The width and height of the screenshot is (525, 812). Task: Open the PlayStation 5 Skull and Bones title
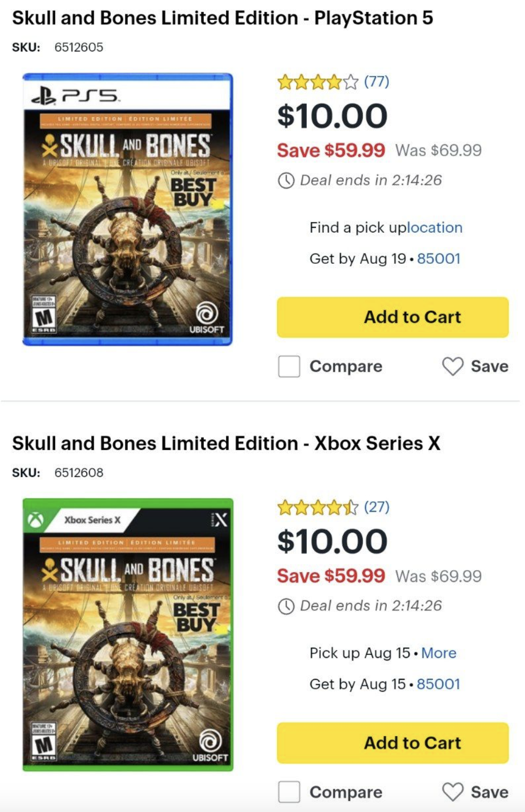click(x=222, y=18)
